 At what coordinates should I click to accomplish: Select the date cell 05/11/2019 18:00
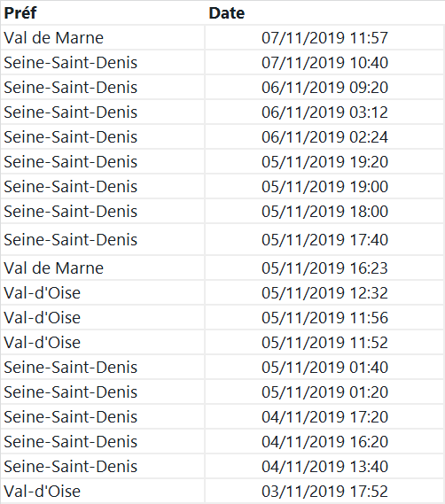click(x=324, y=211)
